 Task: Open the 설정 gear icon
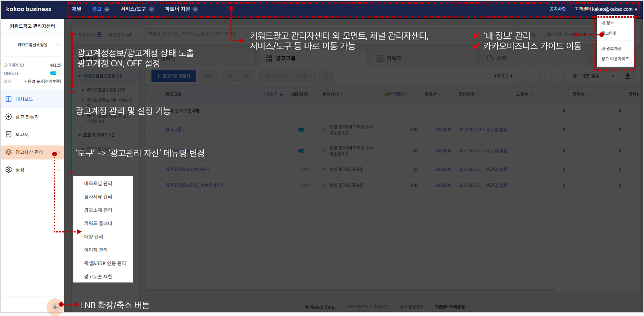pos(8,170)
